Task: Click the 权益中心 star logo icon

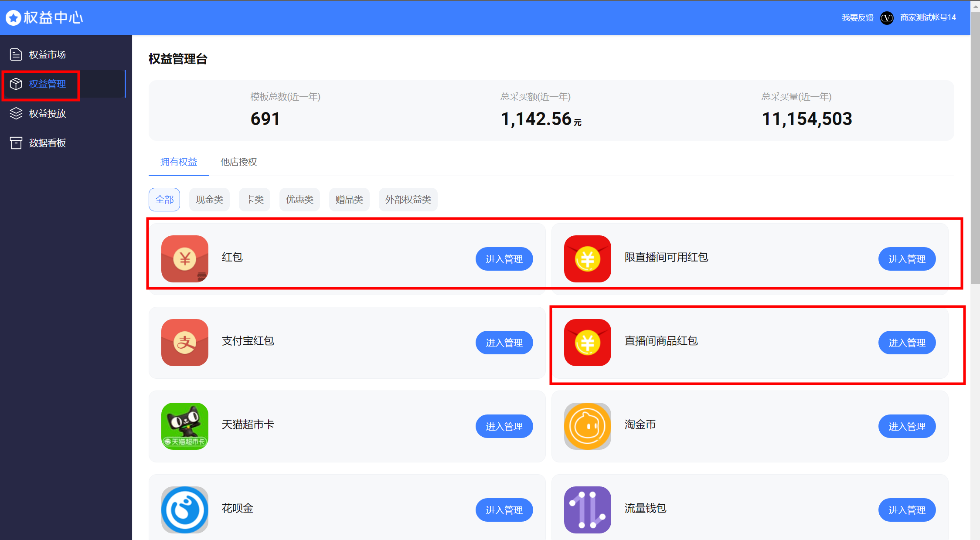Action: coord(13,18)
